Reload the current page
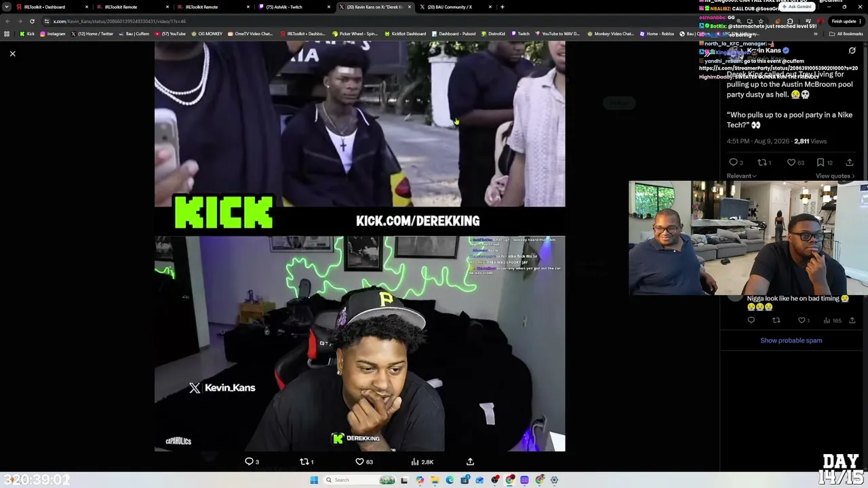Image resolution: width=868 pixels, height=488 pixels. point(32,21)
